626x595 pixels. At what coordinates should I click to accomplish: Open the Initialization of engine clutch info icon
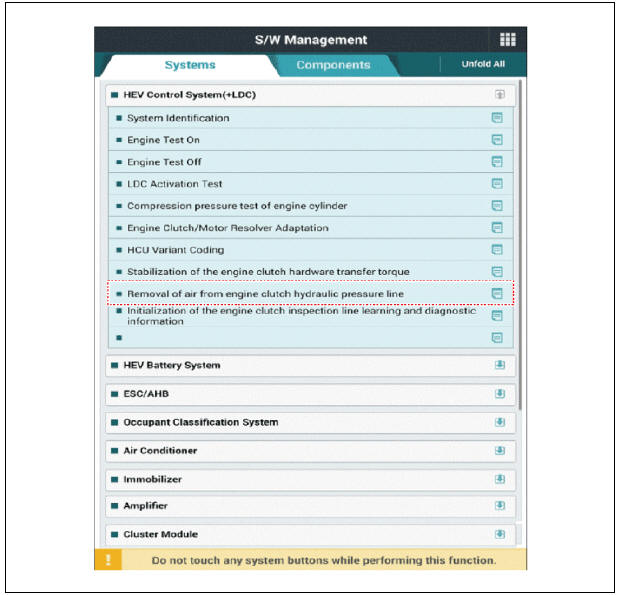coord(497,315)
